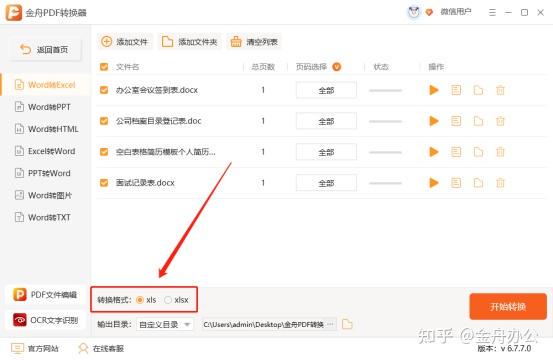
Task: Open output folder icon for 办公室会议签到表.docx
Action: 478,90
